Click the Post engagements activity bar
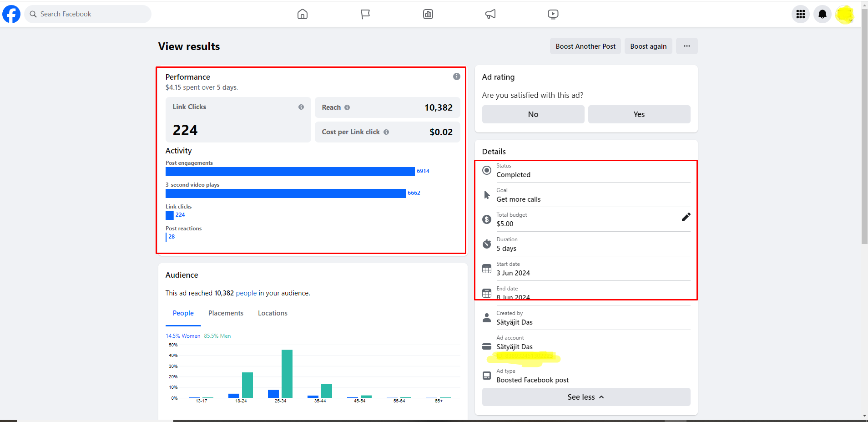The height and width of the screenshot is (422, 868). point(290,172)
